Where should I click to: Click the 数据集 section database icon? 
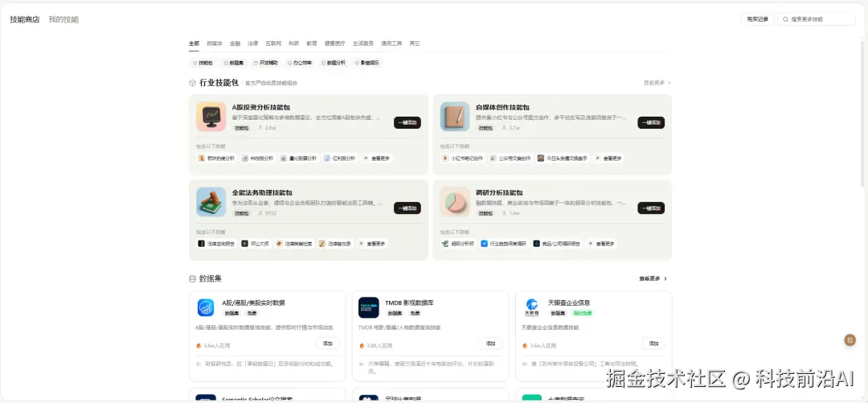click(x=193, y=279)
